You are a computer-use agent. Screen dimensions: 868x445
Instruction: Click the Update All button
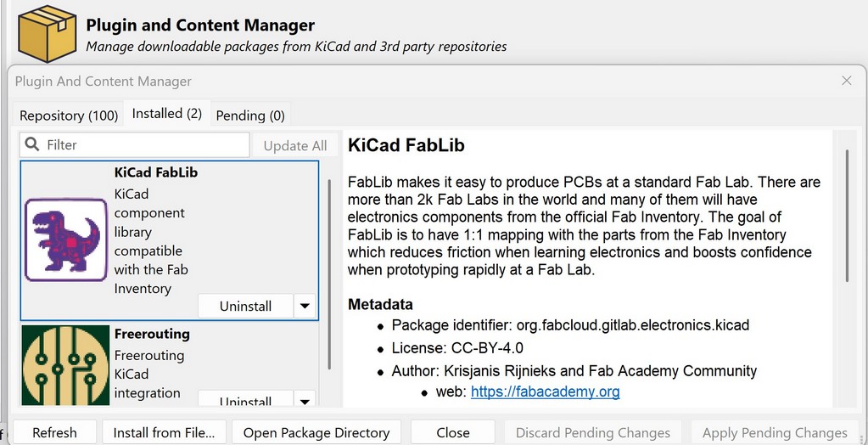click(295, 145)
